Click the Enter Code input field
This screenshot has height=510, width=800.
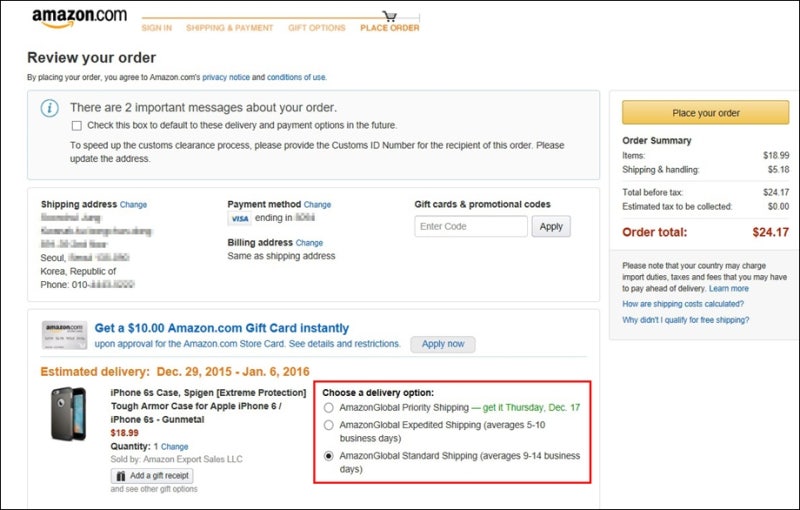point(471,226)
